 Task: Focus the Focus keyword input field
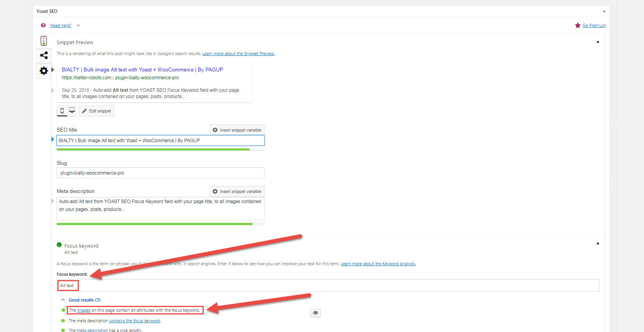(x=328, y=286)
